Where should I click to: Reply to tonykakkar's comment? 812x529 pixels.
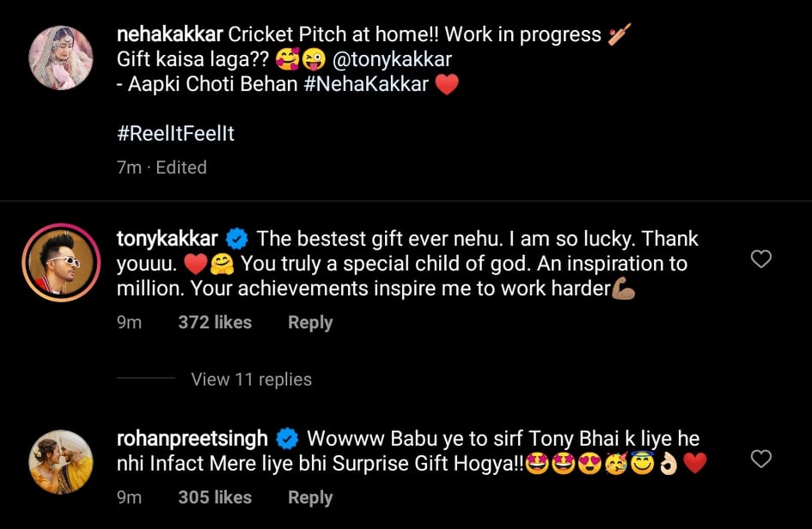tap(310, 323)
